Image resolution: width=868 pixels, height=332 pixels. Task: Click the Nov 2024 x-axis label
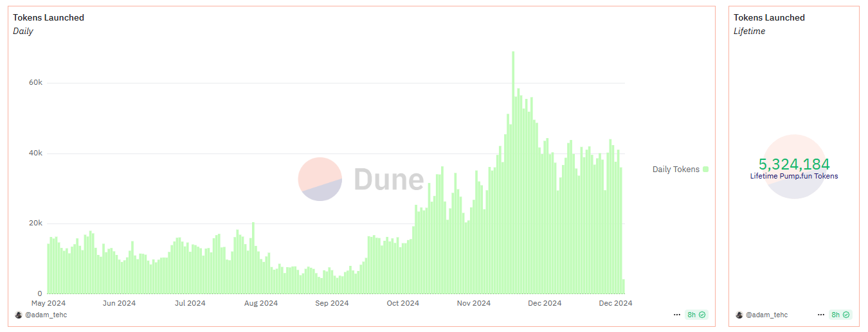pyautogui.click(x=473, y=303)
